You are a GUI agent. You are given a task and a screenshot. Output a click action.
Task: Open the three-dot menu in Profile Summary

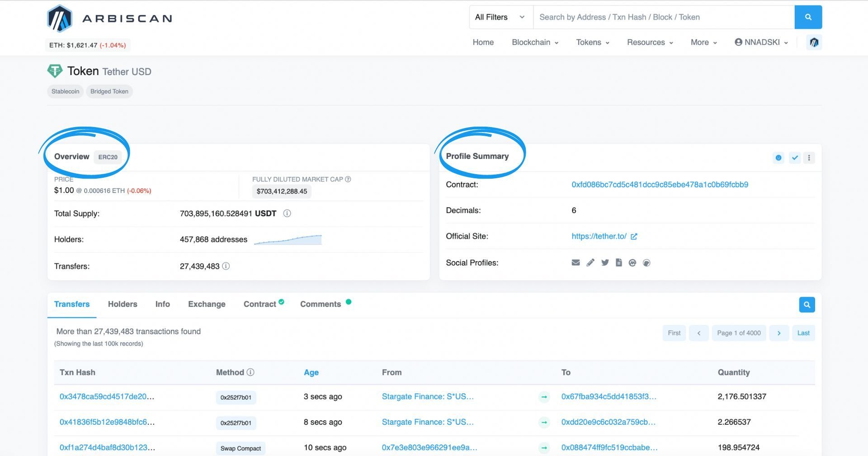[809, 157]
